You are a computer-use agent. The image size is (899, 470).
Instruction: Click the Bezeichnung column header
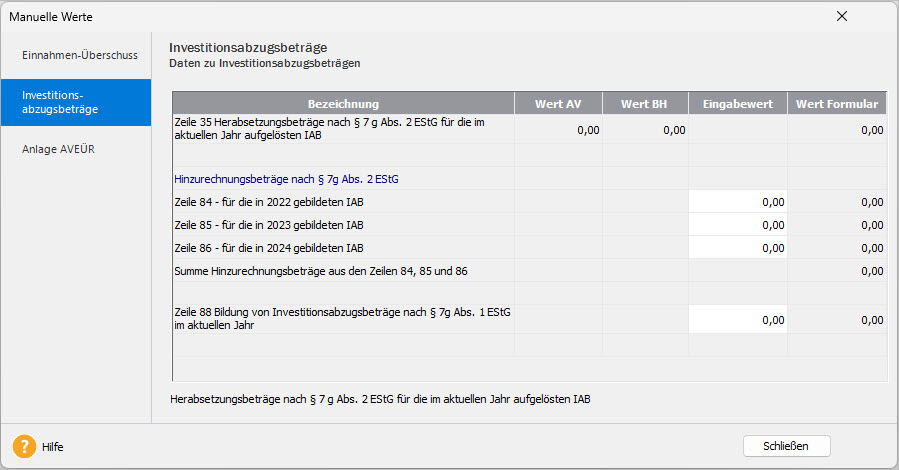click(343, 104)
